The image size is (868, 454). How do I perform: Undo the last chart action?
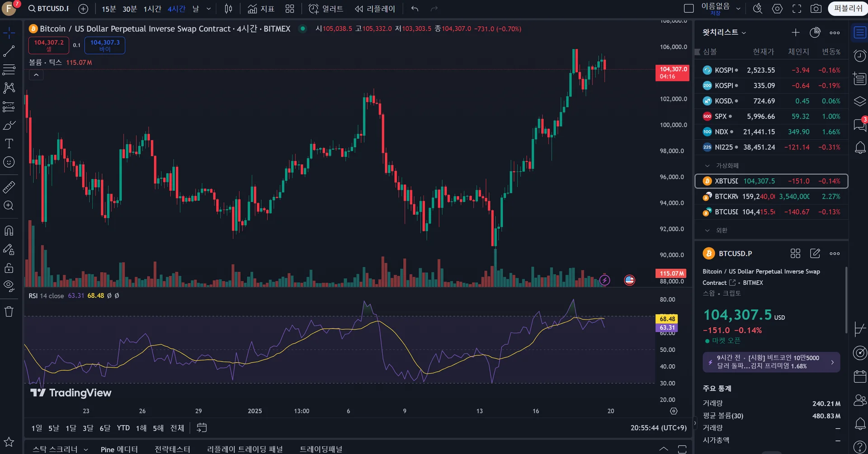click(x=415, y=9)
